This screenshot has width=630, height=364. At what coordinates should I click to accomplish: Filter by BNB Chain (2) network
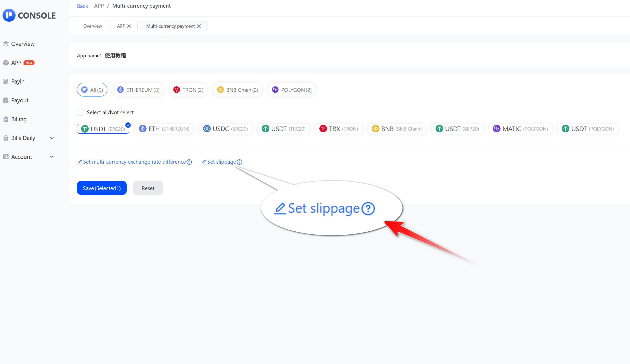[x=238, y=90]
